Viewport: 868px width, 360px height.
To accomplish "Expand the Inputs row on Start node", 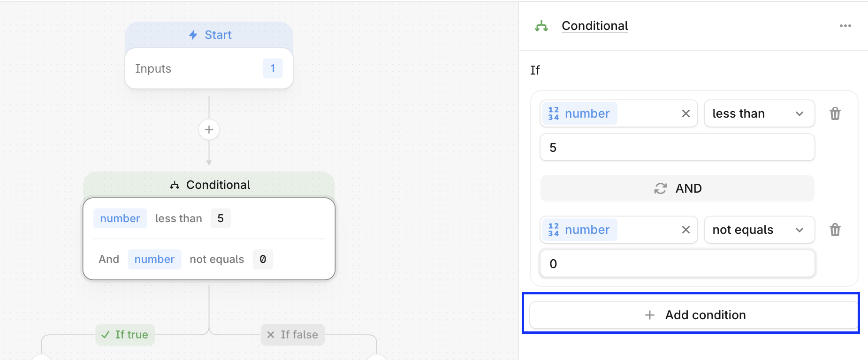I will (x=209, y=69).
